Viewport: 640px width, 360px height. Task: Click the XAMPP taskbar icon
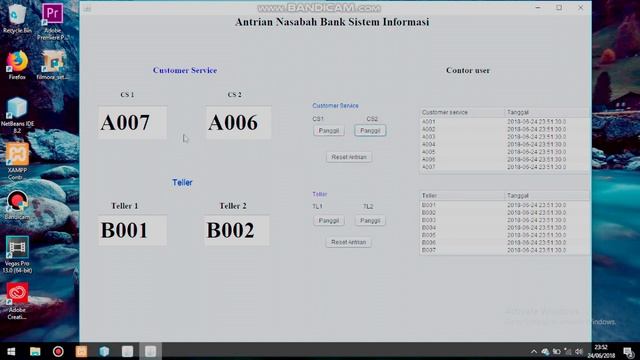click(x=81, y=351)
